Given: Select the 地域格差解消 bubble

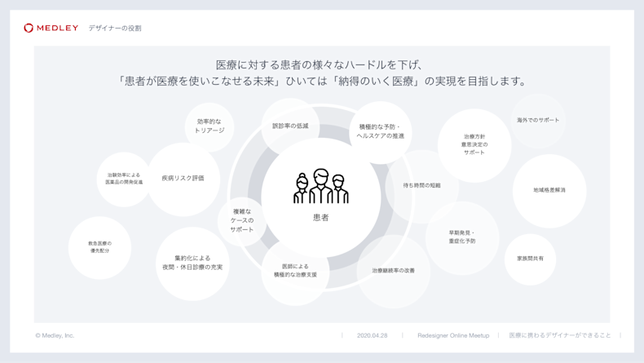Looking at the screenshot, I should click(x=549, y=190).
